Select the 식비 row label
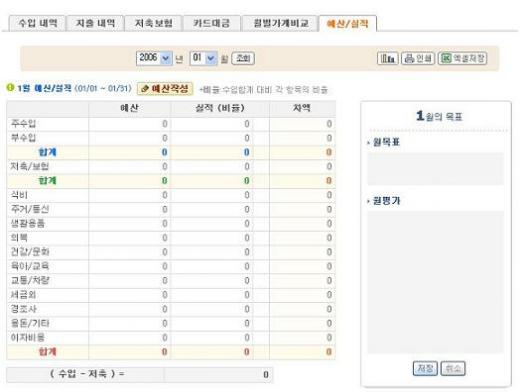This screenshot has height=392, width=520. click(19, 195)
